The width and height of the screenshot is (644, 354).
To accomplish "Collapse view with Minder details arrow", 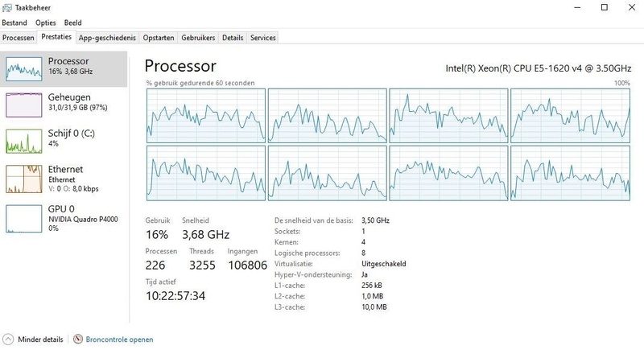I will coord(8,340).
